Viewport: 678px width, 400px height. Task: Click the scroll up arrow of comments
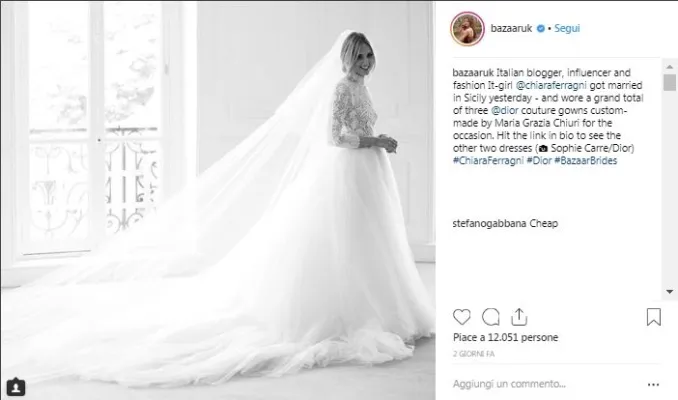669,67
